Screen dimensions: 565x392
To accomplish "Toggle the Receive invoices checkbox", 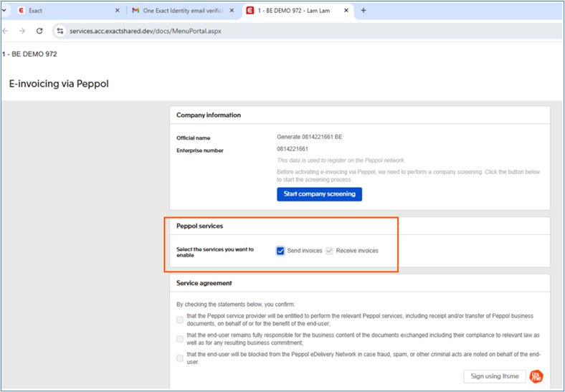I will click(x=329, y=251).
